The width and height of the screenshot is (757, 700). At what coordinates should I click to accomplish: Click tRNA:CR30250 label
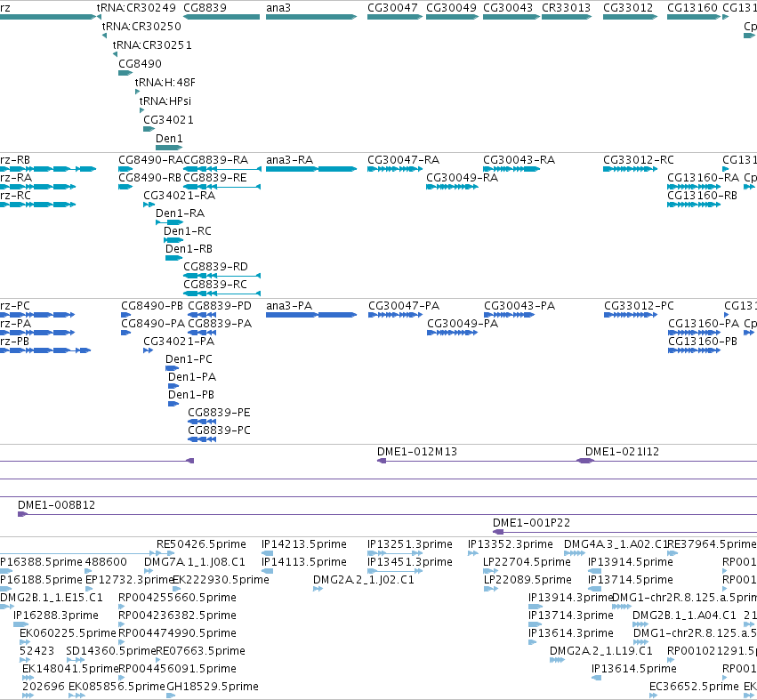point(141,26)
